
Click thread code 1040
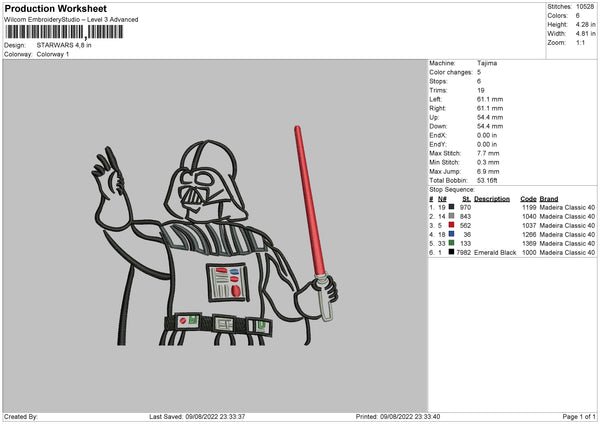click(529, 217)
